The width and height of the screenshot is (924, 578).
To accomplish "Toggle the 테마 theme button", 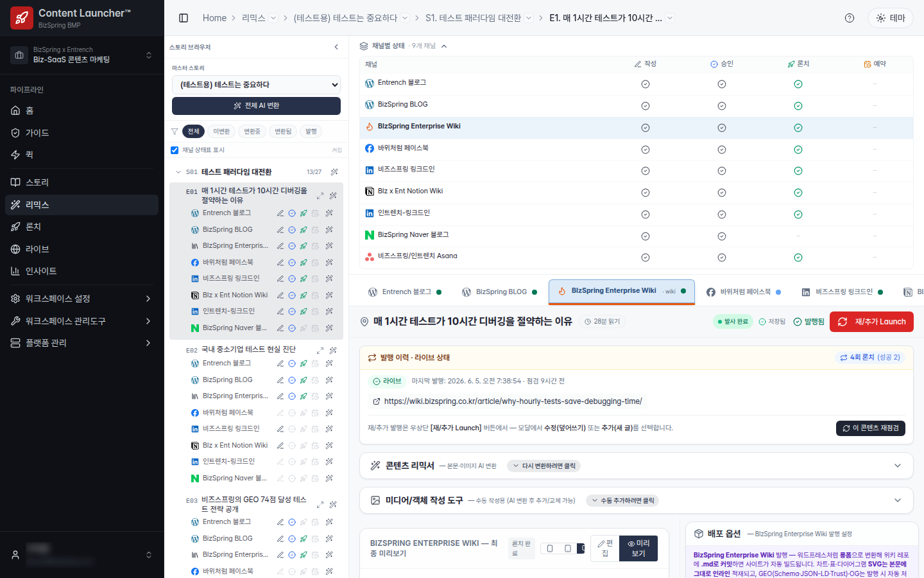I will click(891, 18).
